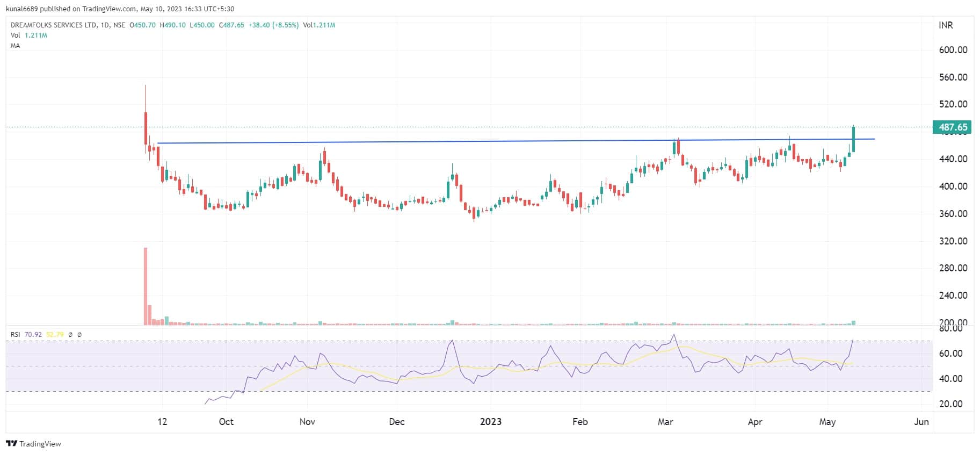Click the INR currency label
The height and width of the screenshot is (454, 980).
click(946, 25)
